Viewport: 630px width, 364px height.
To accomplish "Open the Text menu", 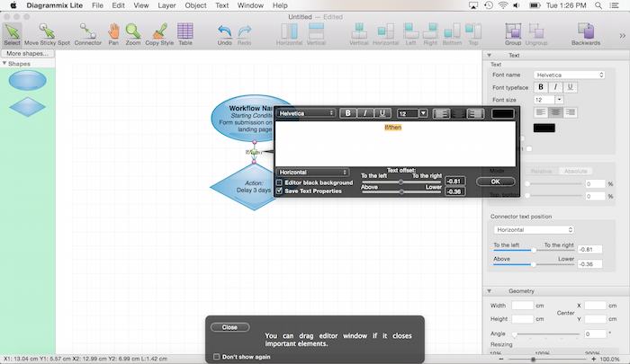I will (x=221, y=5).
